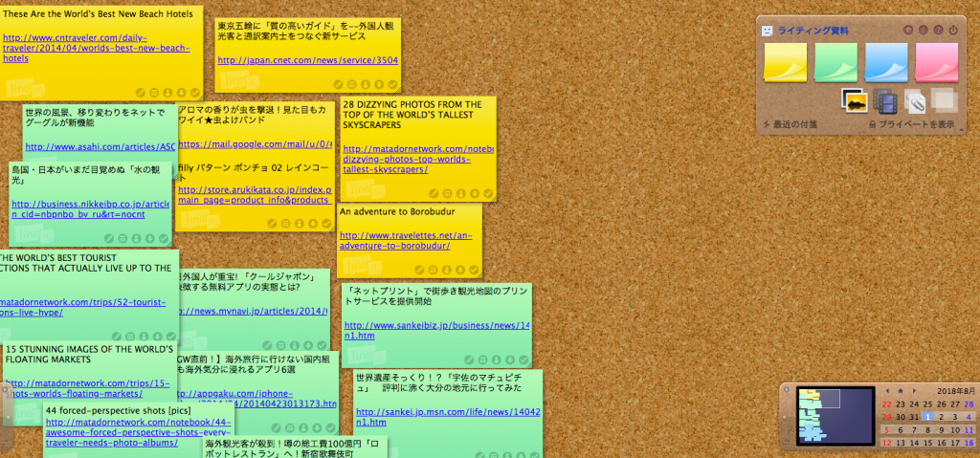Open the asahi.com articles link

click(100, 147)
